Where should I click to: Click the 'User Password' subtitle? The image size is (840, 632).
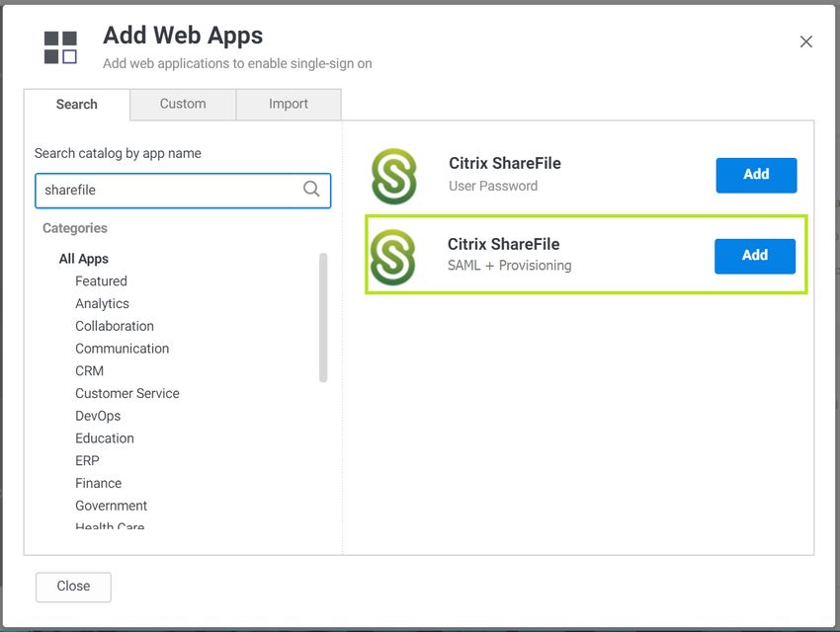[x=493, y=186]
